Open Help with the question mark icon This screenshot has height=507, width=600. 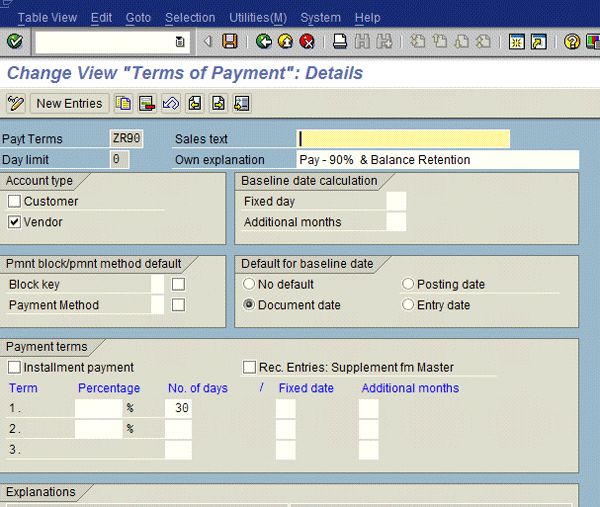(571, 42)
